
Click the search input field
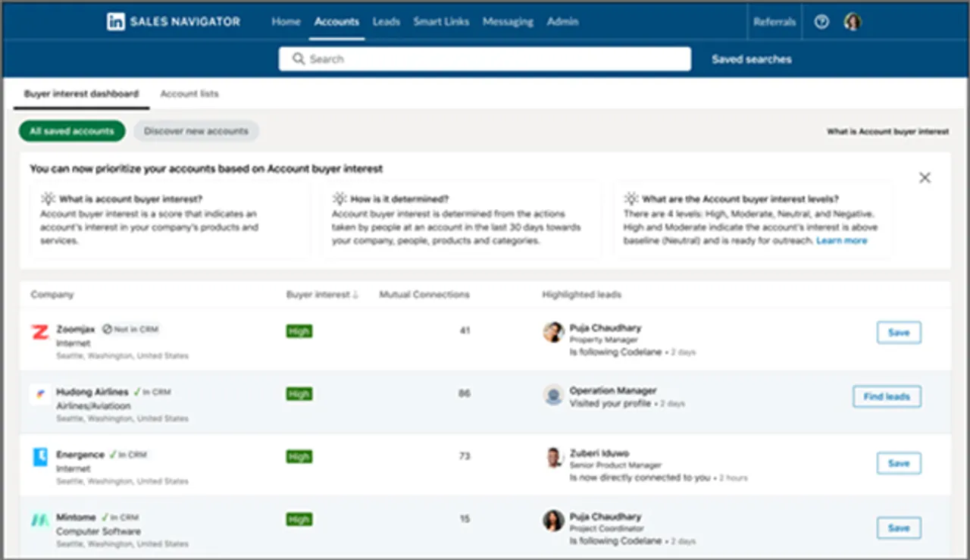point(485,59)
